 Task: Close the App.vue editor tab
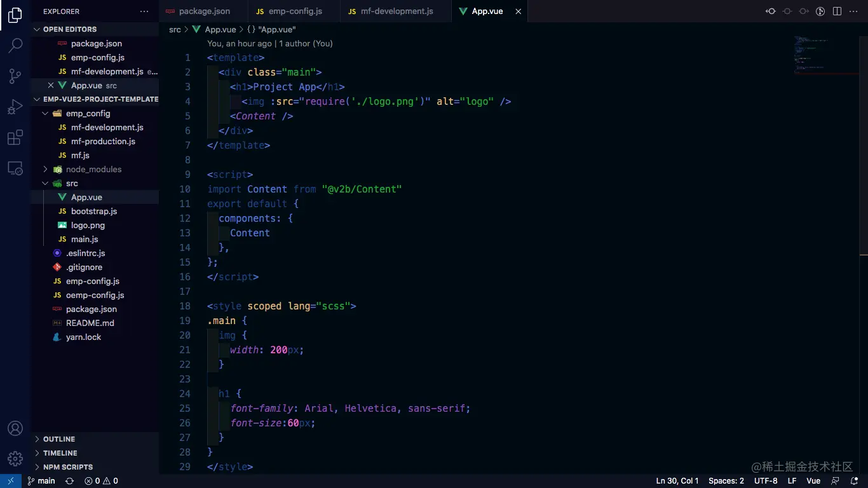tap(519, 11)
